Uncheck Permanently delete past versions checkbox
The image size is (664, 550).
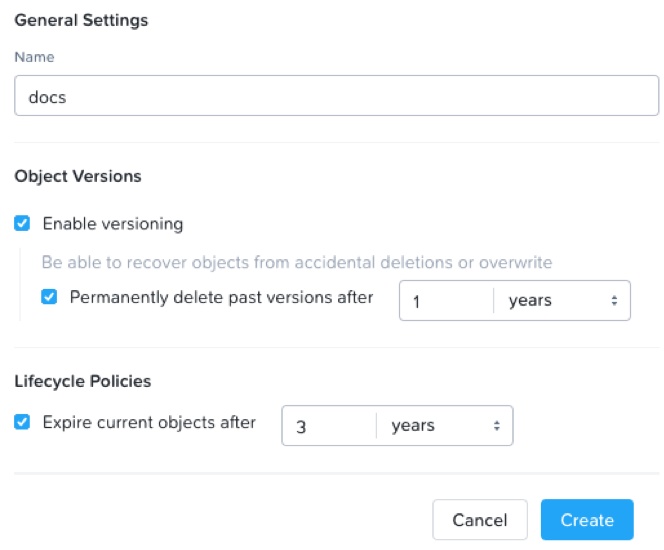49,296
